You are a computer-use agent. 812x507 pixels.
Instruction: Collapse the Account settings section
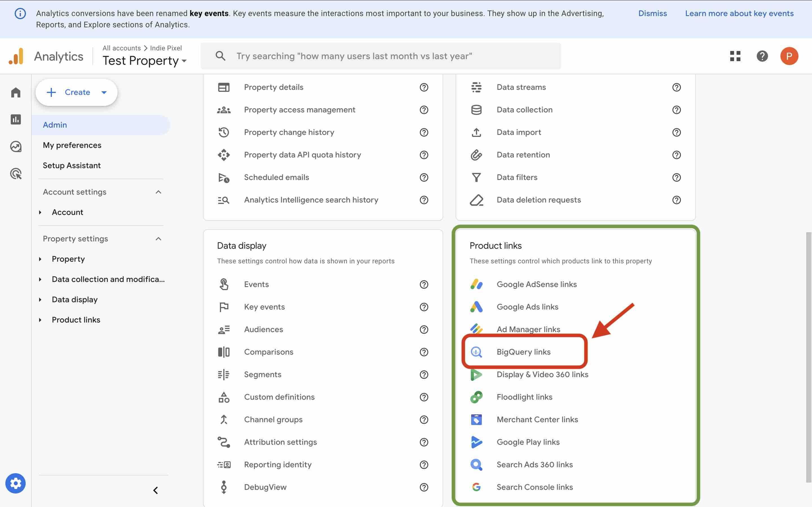158,192
